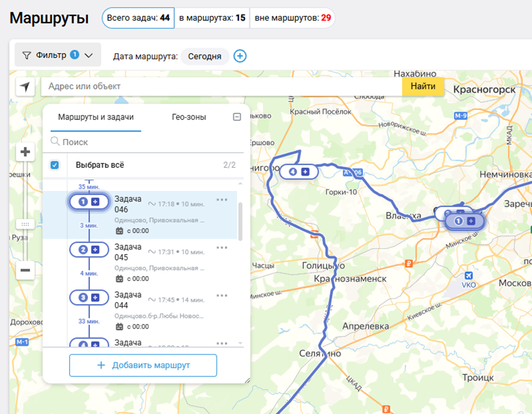
Task: Expand the Фильтр dropdown
Action: (x=57, y=55)
